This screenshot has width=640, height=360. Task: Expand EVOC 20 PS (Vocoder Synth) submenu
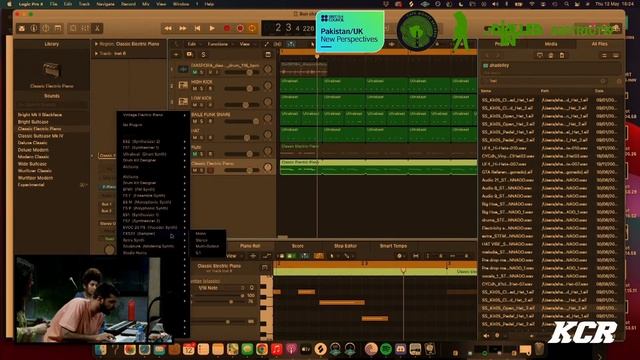point(154,227)
